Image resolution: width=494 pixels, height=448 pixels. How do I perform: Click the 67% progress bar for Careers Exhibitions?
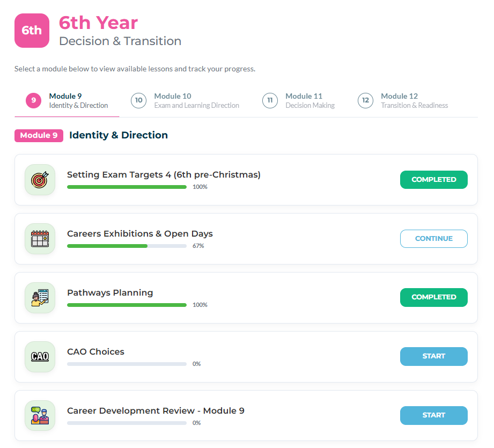click(127, 246)
